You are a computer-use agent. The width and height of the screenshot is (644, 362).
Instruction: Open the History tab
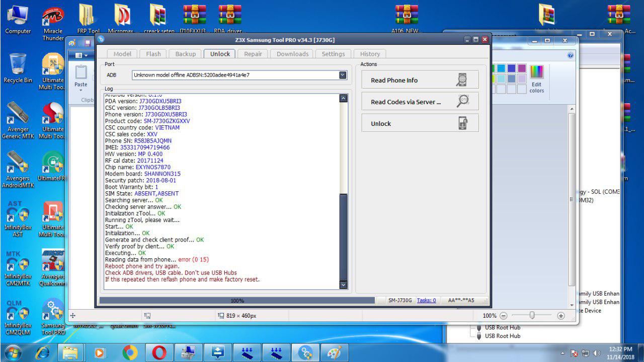370,54
